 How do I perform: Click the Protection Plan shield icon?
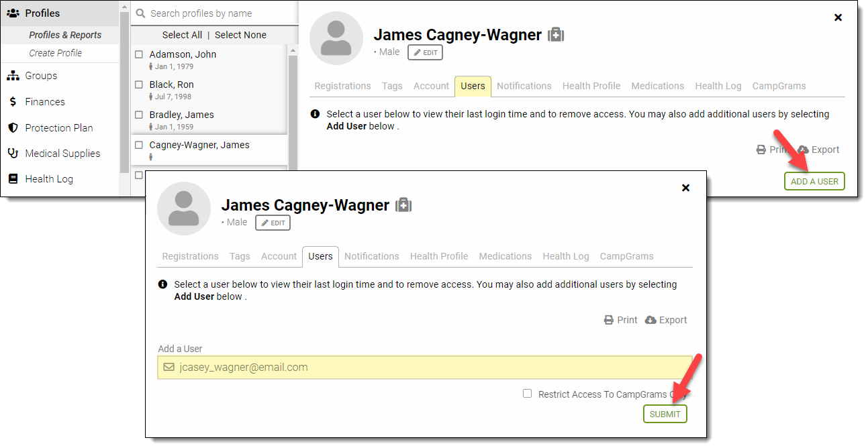click(x=13, y=128)
